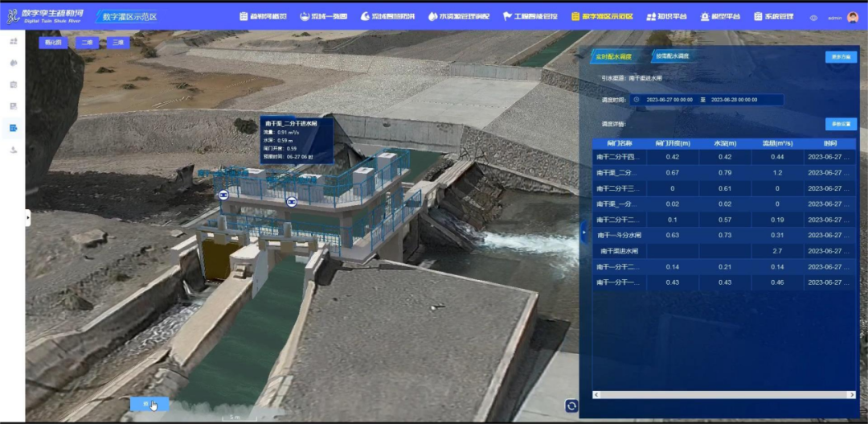Screen dimensions: 868x424
Task: Click end date 2023-06-28 00:00:00 field
Action: (734, 100)
